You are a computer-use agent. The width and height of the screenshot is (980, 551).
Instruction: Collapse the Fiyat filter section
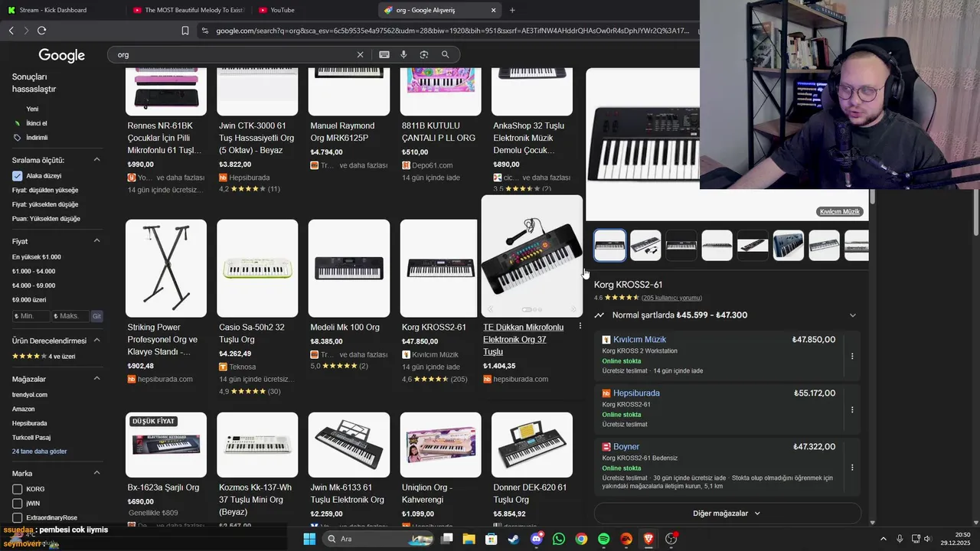[x=96, y=241]
